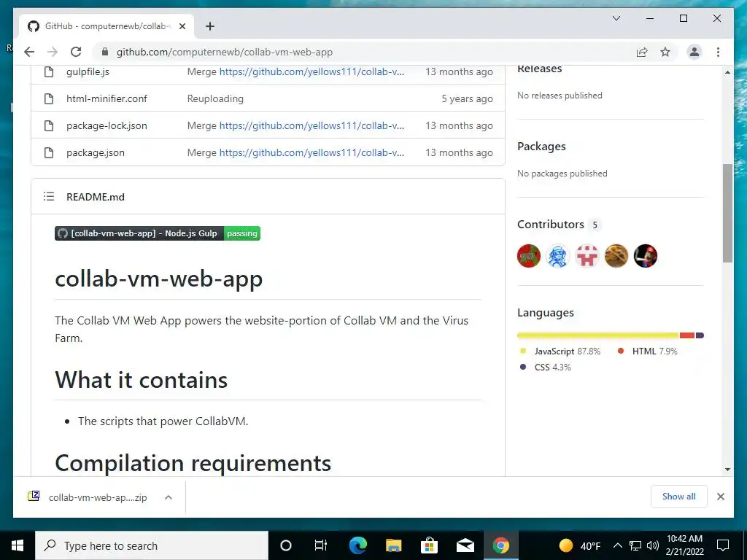Go back using the browser back arrow
Viewport: 747px width, 560px height.
click(29, 52)
